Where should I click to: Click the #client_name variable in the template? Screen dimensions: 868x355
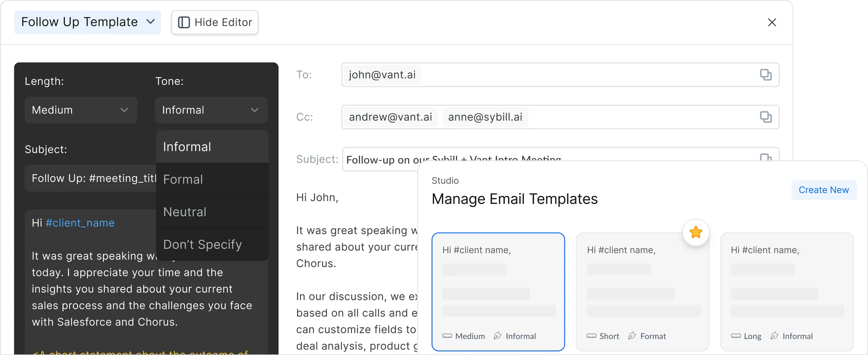[80, 223]
